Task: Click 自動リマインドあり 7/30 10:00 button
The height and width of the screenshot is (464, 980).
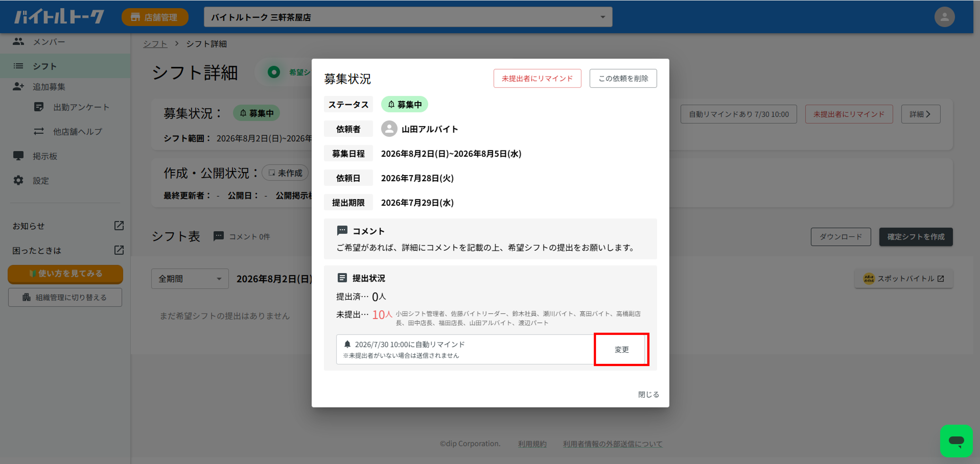Action: [x=738, y=114]
